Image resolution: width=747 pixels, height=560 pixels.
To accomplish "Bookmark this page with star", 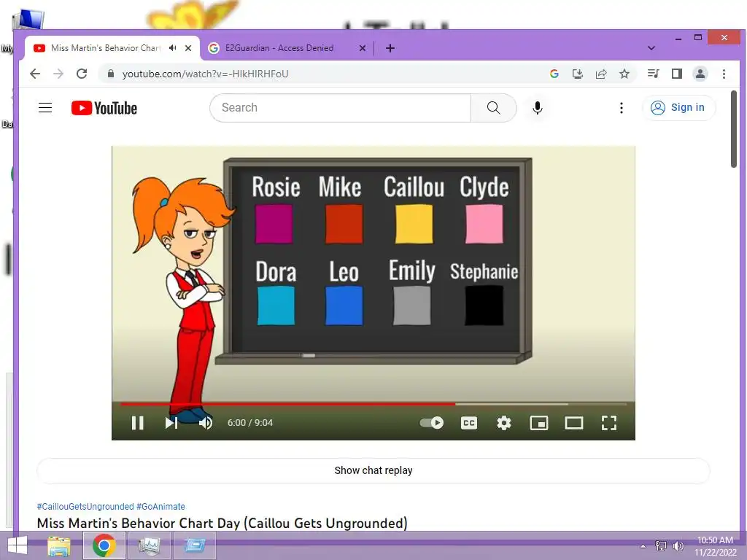I will [624, 74].
